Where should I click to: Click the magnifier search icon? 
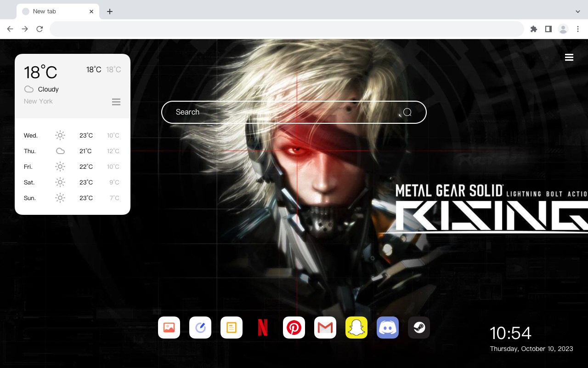(x=407, y=112)
